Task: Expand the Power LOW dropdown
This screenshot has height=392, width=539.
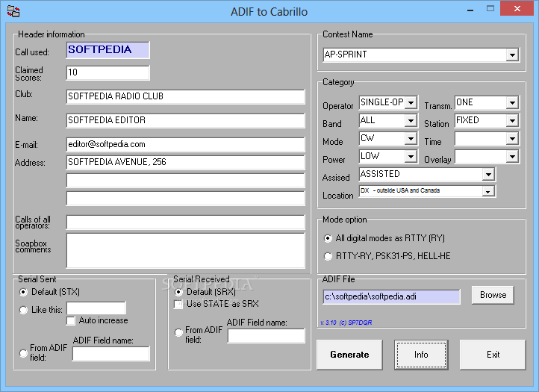Action: coord(411,157)
